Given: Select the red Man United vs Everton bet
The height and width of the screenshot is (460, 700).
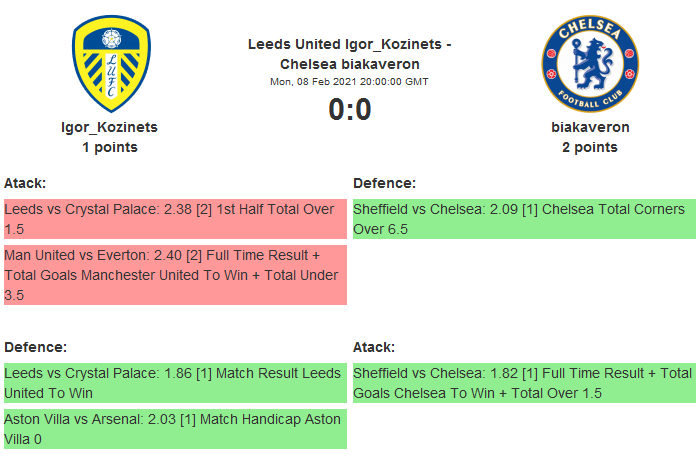Looking at the screenshot, I should click(x=175, y=275).
